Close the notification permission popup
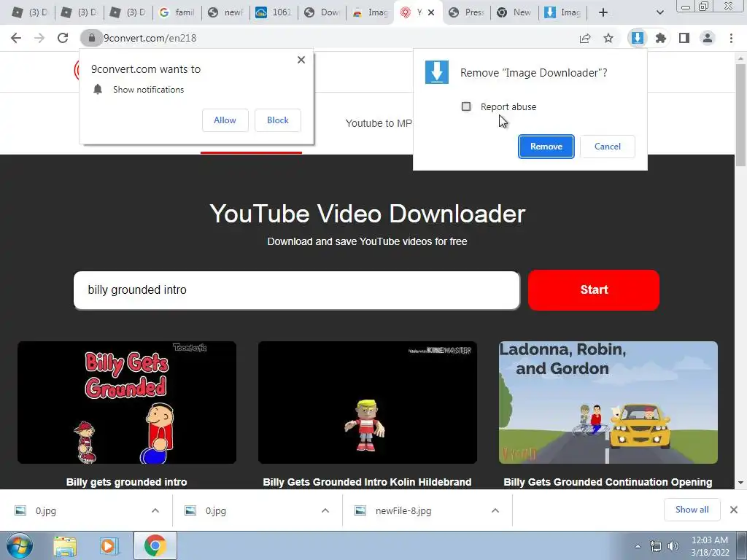This screenshot has width=747, height=560. pyautogui.click(x=301, y=60)
